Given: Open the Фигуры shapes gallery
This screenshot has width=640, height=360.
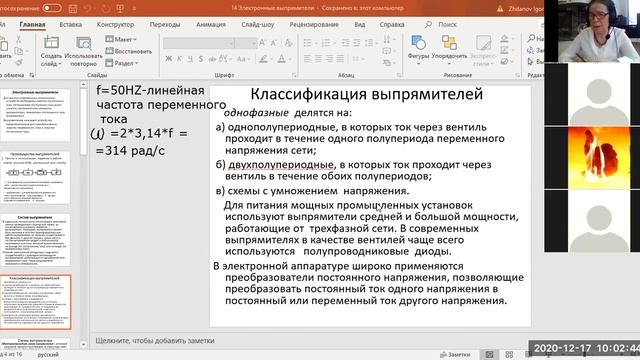Looking at the screenshot, I should 418,49.
